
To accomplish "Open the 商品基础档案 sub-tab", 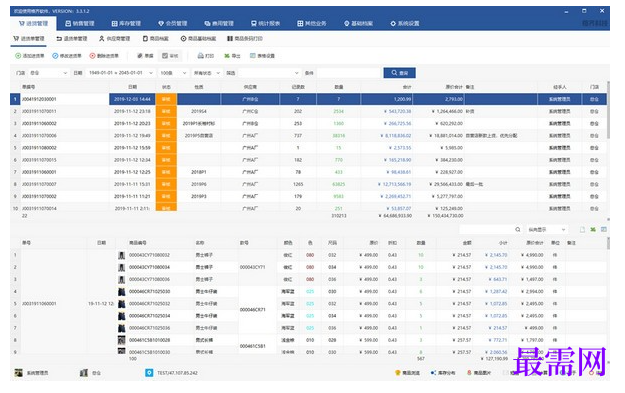I will pos(198,39).
